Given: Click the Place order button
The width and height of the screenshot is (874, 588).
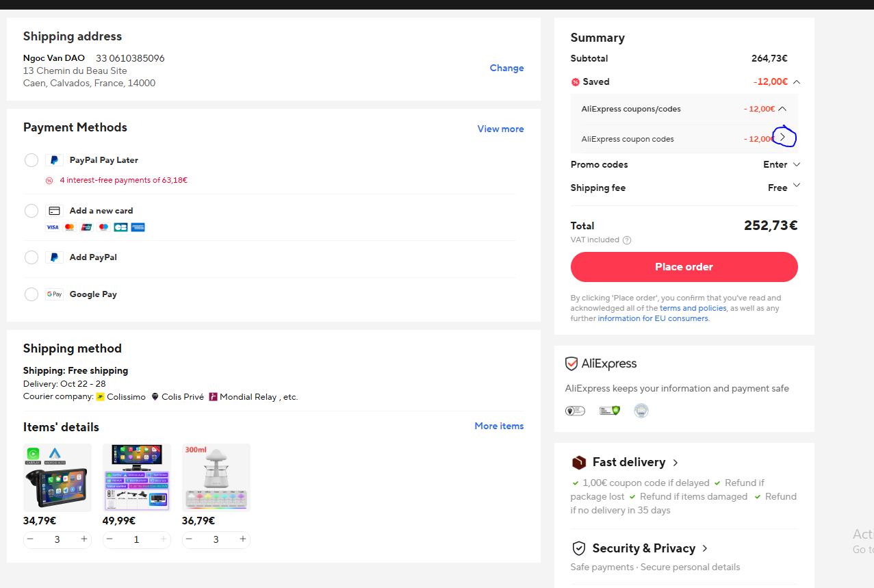Looking at the screenshot, I should pos(684,267).
